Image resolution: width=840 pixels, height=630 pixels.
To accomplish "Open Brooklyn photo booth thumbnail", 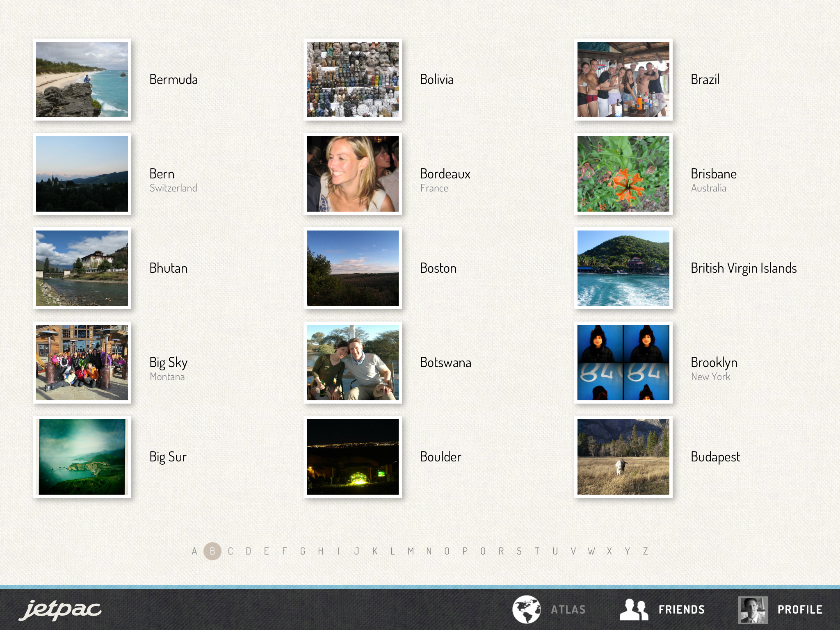I will point(623,363).
